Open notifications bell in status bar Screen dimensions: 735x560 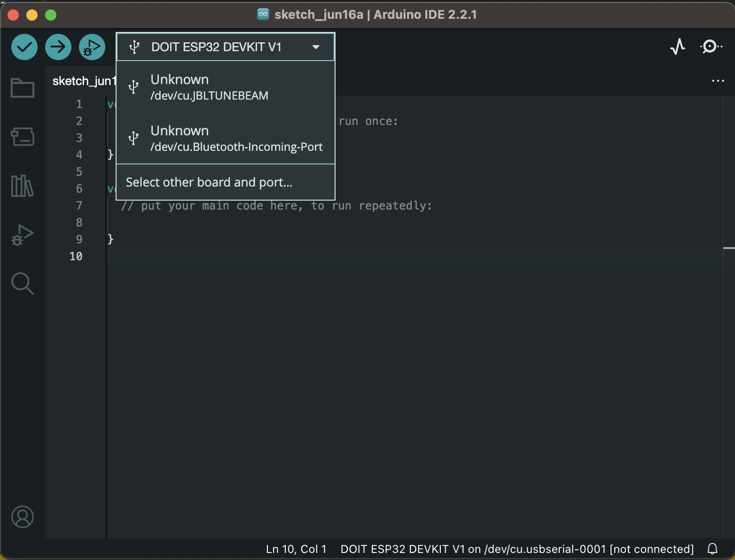712,549
